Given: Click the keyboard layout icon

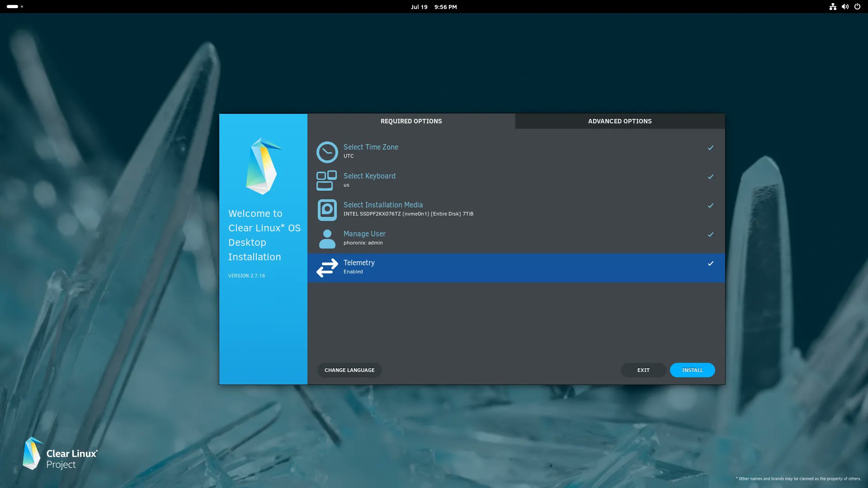Looking at the screenshot, I should click(x=326, y=181).
